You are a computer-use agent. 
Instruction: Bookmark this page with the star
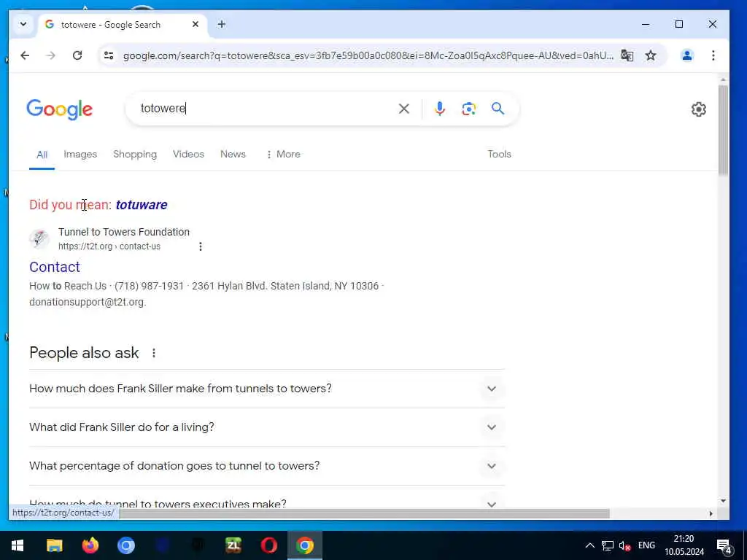click(x=651, y=55)
